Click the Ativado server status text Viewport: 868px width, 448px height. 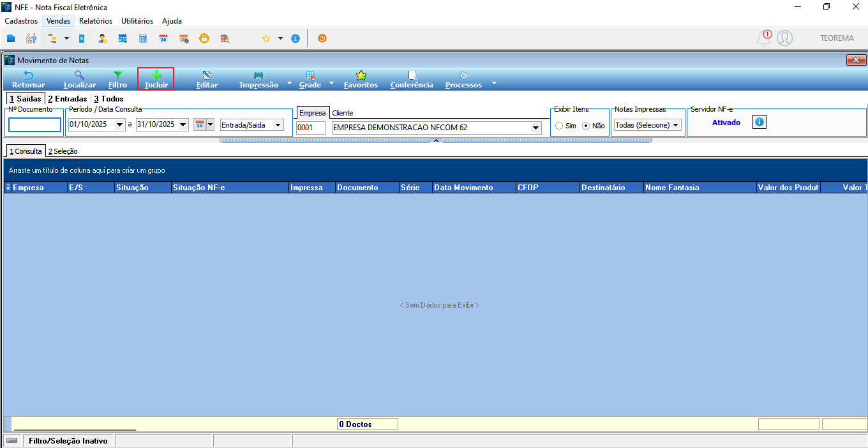(x=726, y=123)
